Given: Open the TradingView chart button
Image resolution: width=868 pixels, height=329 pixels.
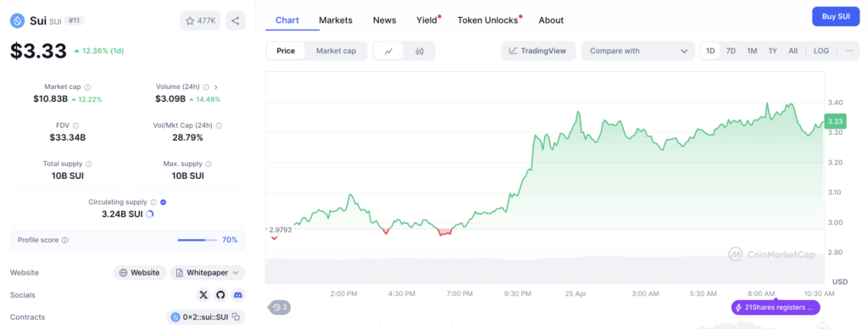Looking at the screenshot, I should (538, 51).
